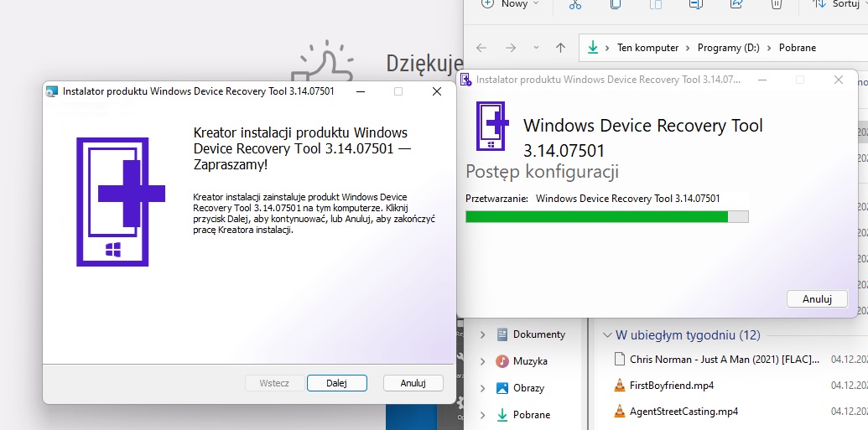Viewport: 868px width, 430px height.
Task: Open Obrazy folder in the navigation pane
Action: (x=528, y=388)
